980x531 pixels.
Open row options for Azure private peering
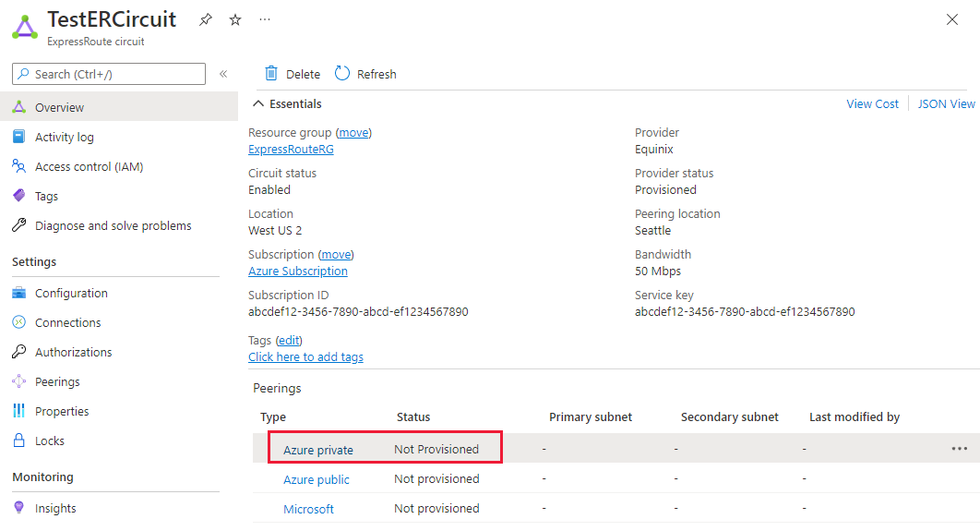(x=960, y=449)
